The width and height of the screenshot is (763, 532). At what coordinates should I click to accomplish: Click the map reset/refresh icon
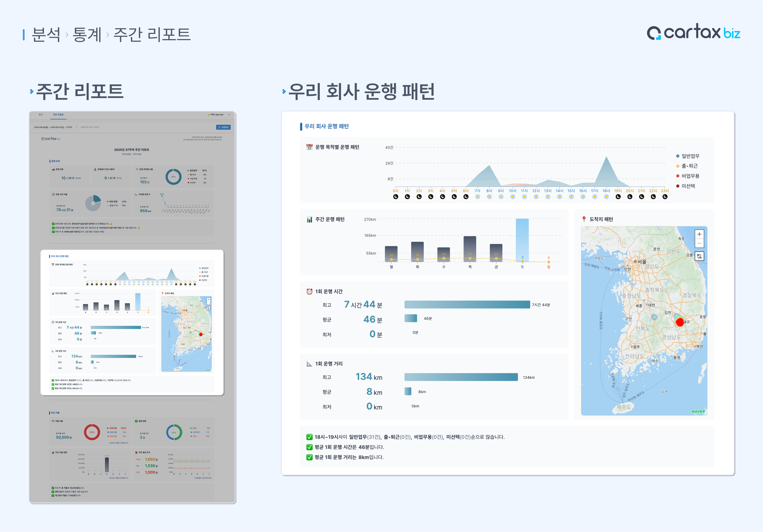click(699, 256)
